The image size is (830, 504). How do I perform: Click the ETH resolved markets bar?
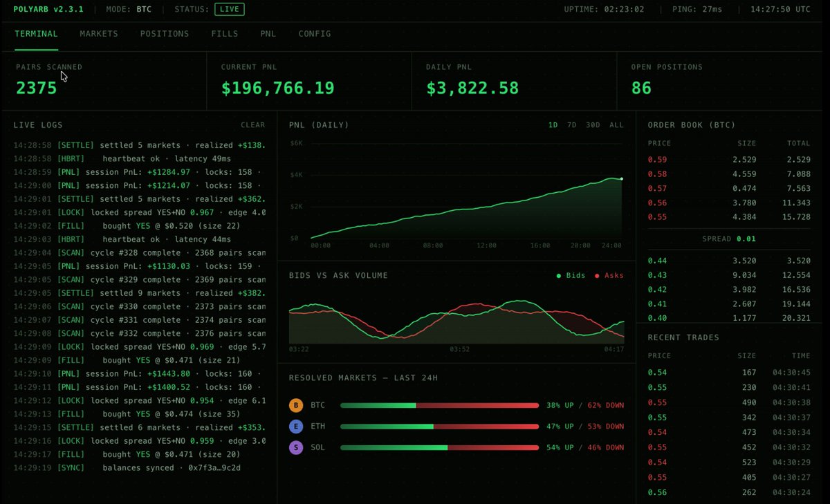tap(440, 427)
